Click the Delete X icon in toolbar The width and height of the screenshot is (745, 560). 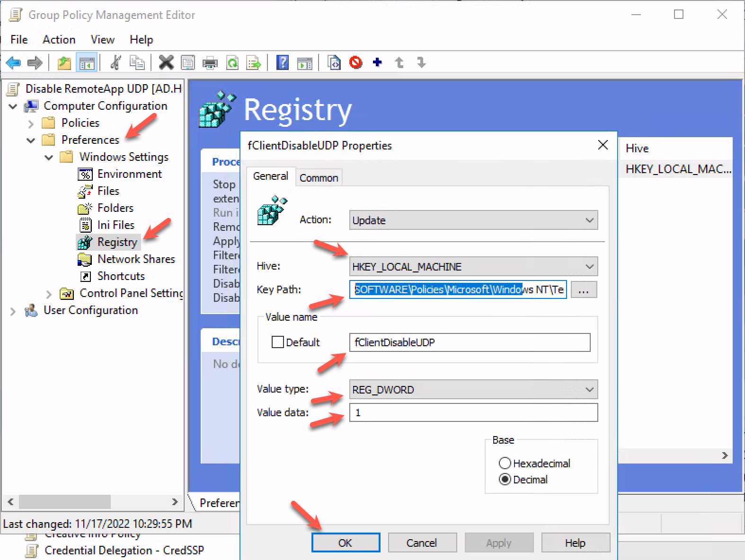[x=166, y=62]
